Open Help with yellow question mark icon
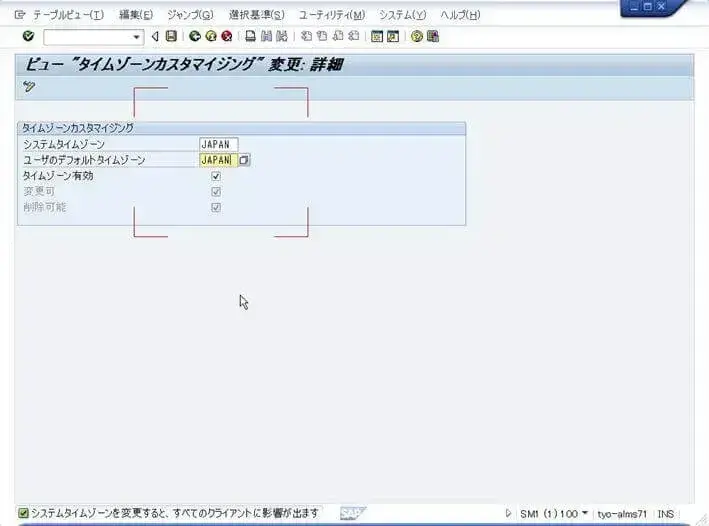Viewport: 709px width, 526px height. (417, 36)
